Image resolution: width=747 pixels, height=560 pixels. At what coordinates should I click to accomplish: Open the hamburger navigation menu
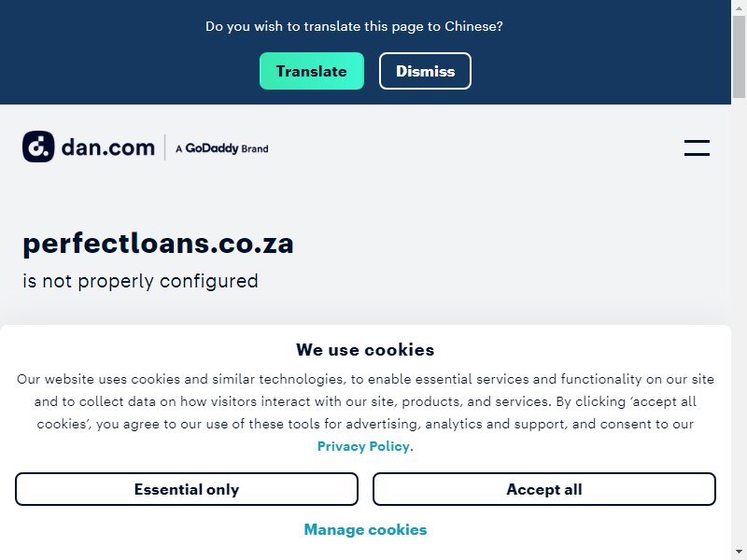697,147
